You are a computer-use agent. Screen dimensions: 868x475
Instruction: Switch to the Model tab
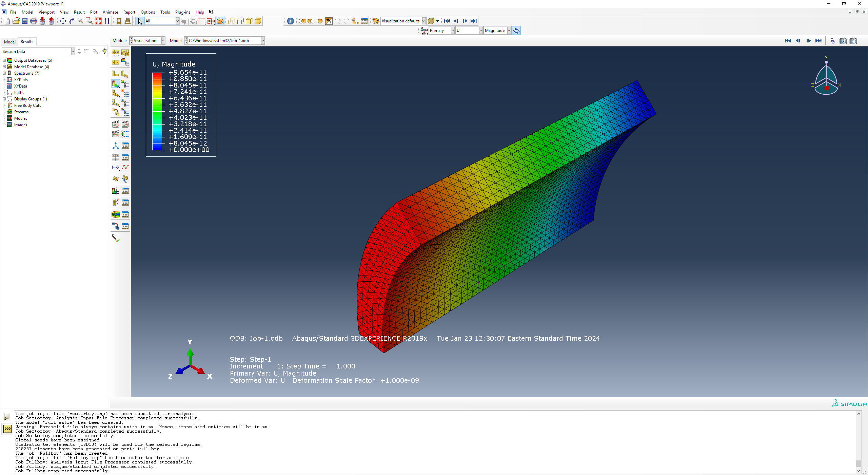pos(9,42)
